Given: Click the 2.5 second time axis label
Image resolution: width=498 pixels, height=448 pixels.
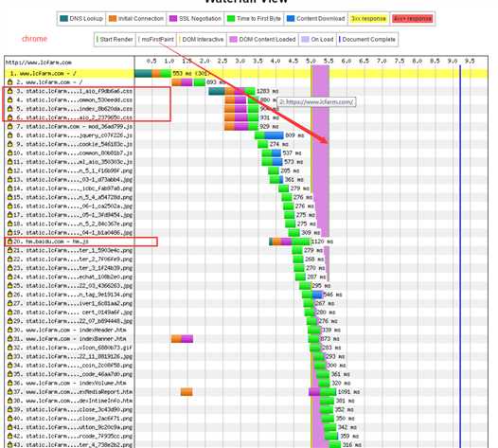Looking at the screenshot, I should click(222, 61).
